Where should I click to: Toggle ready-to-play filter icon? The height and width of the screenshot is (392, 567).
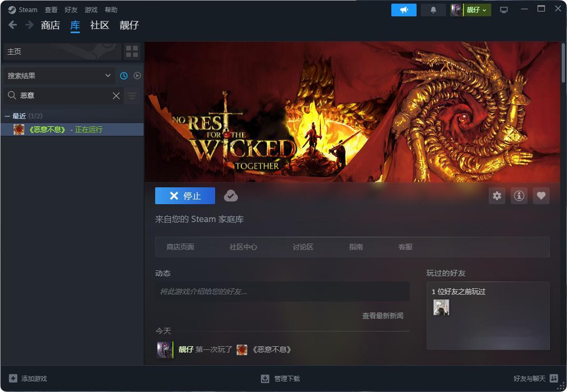tap(137, 76)
